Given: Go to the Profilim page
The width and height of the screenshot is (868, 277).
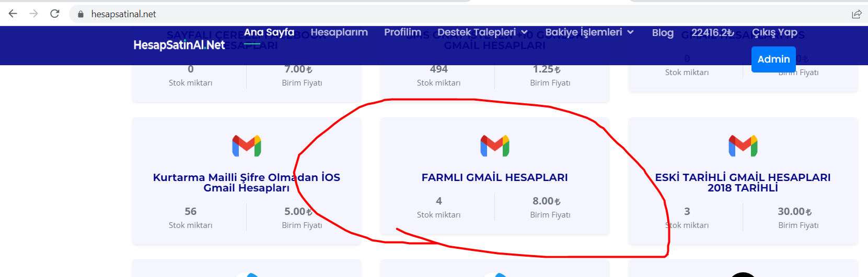Looking at the screenshot, I should (402, 32).
